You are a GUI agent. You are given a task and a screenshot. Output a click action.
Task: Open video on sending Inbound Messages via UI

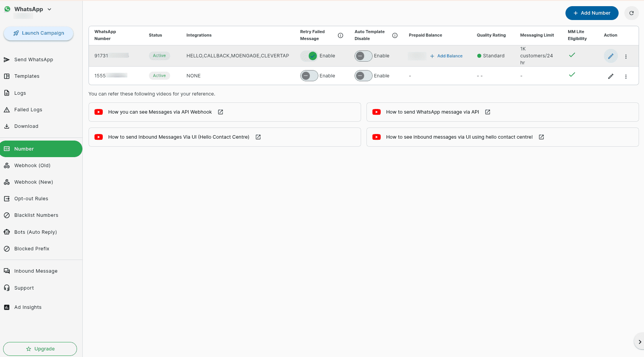[225, 137]
